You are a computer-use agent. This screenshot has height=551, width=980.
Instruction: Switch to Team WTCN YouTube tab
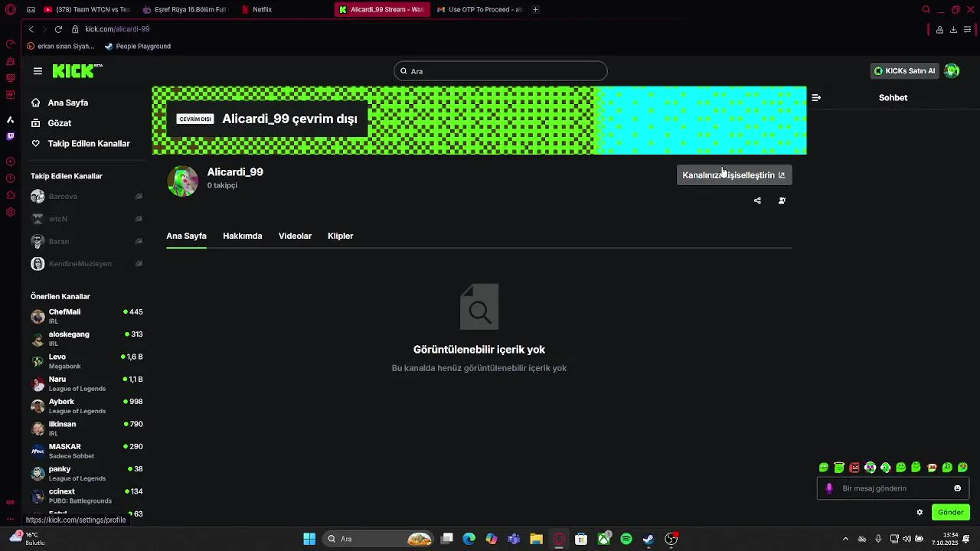pyautogui.click(x=87, y=10)
